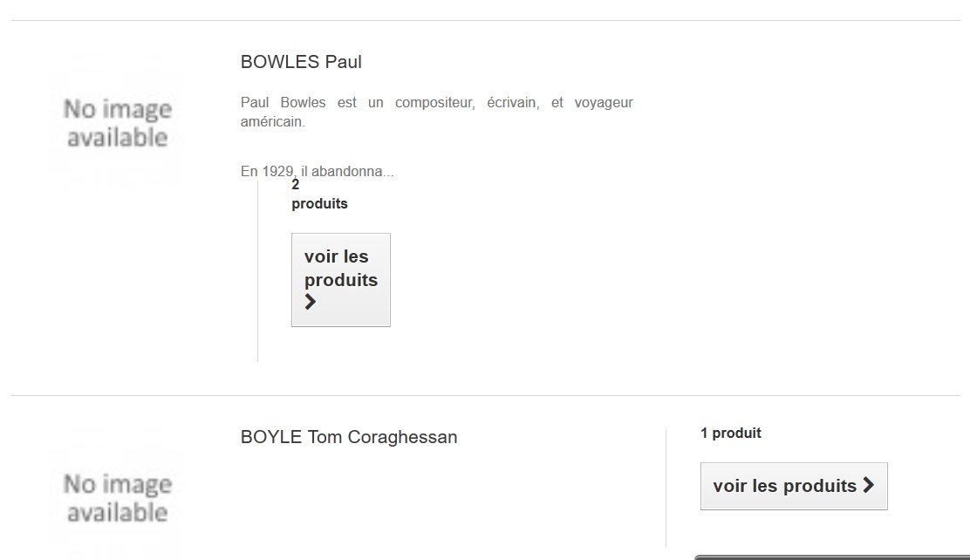The width and height of the screenshot is (970, 560).
Task: Open the placeholder image for BOYLE Tom Coraghessan
Action: 117,497
